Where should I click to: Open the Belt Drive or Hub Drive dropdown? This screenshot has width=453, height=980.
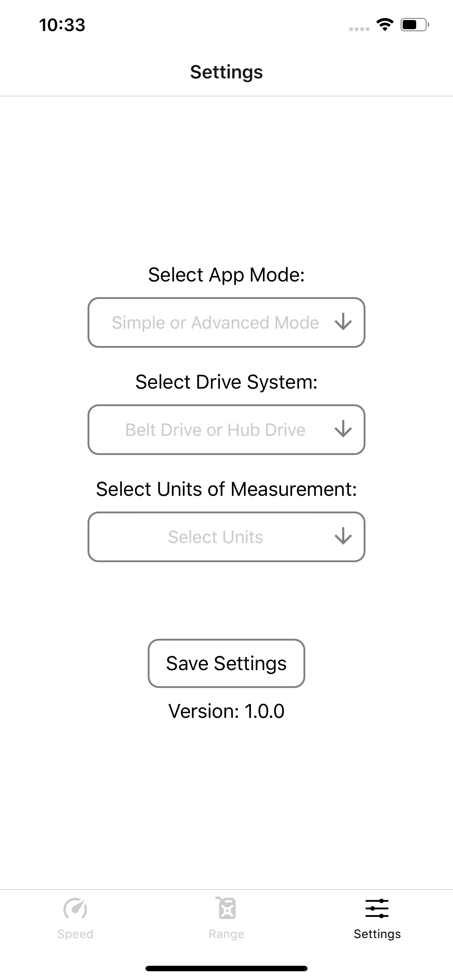pyautogui.click(x=216, y=430)
